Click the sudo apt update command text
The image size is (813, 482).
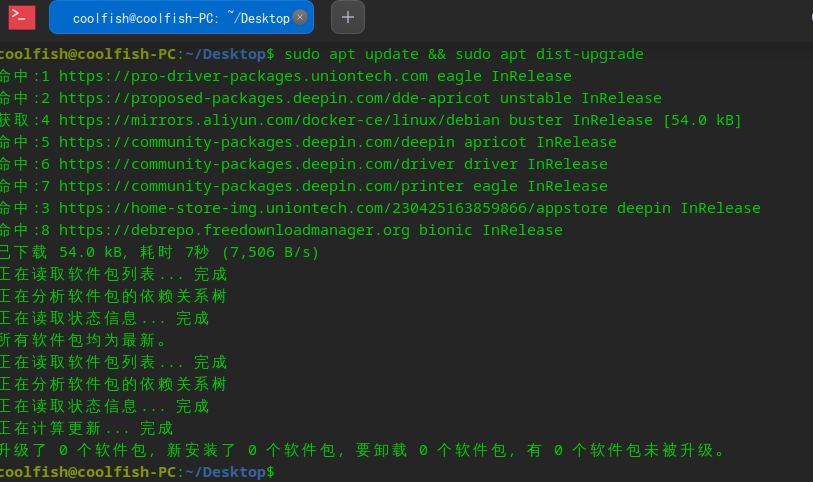click(352, 54)
